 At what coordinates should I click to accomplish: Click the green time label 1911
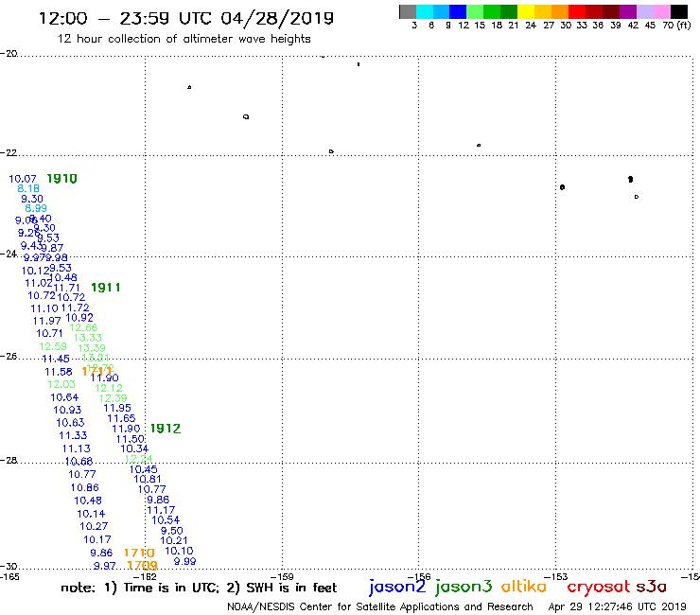[x=106, y=288]
